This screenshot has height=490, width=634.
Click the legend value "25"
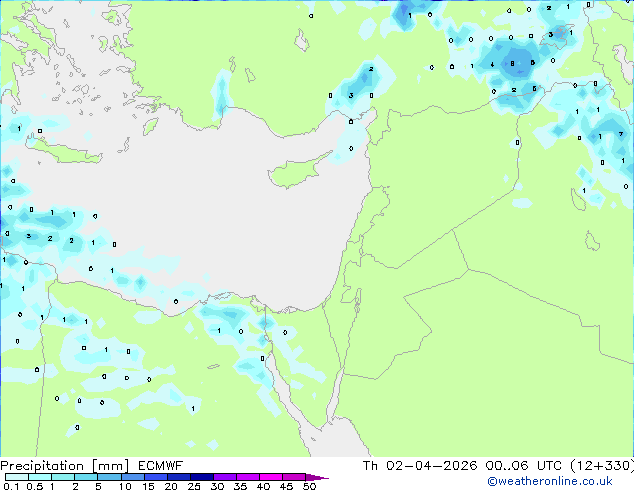[x=194, y=486]
